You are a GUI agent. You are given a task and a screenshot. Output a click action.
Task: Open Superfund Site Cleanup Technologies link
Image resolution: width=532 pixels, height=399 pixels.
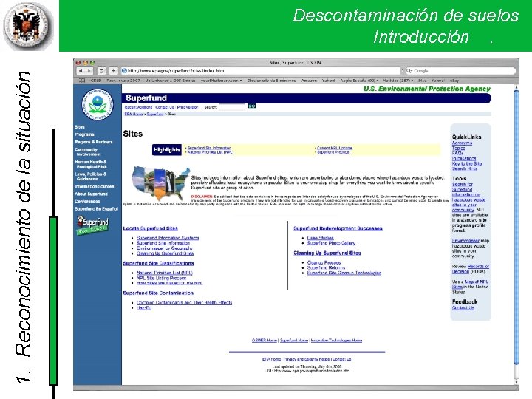pyautogui.click(x=344, y=273)
